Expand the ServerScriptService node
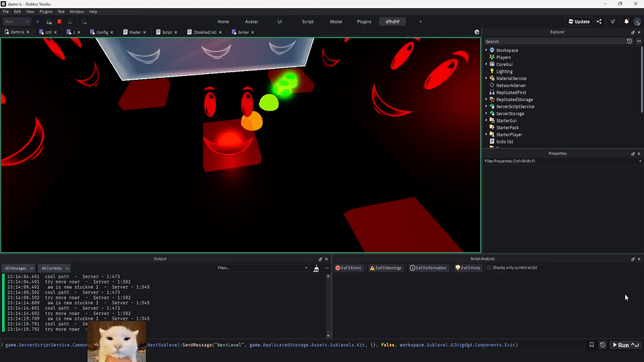This screenshot has height=362, width=644. 487,106
